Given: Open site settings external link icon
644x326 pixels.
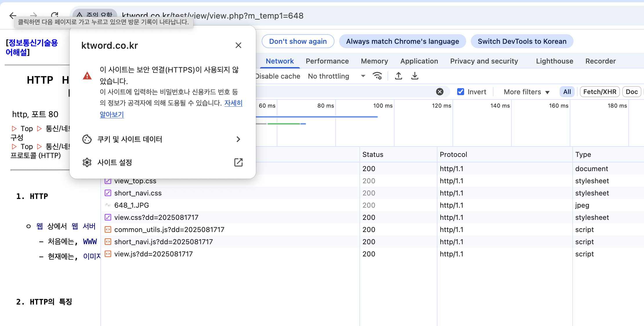Looking at the screenshot, I should click(238, 162).
